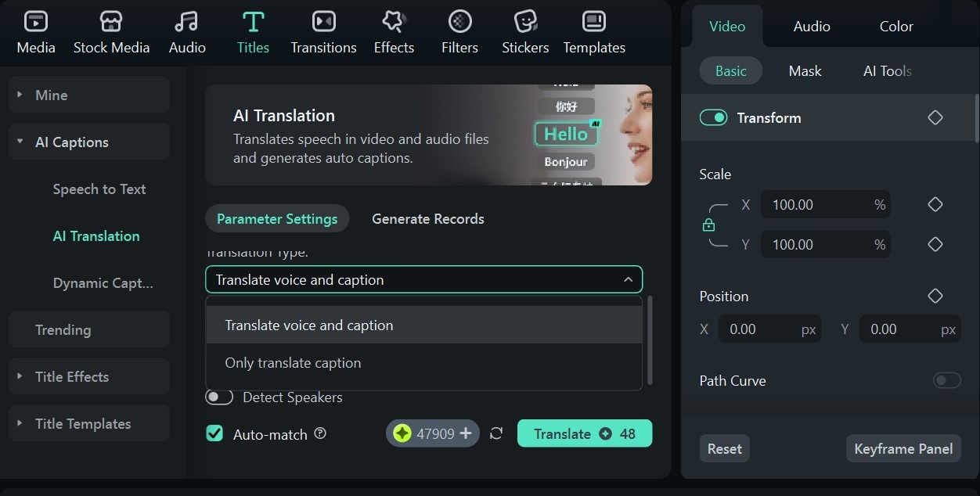This screenshot has height=496, width=980.
Task: Open Speech to Text in sidebar
Action: coord(99,189)
